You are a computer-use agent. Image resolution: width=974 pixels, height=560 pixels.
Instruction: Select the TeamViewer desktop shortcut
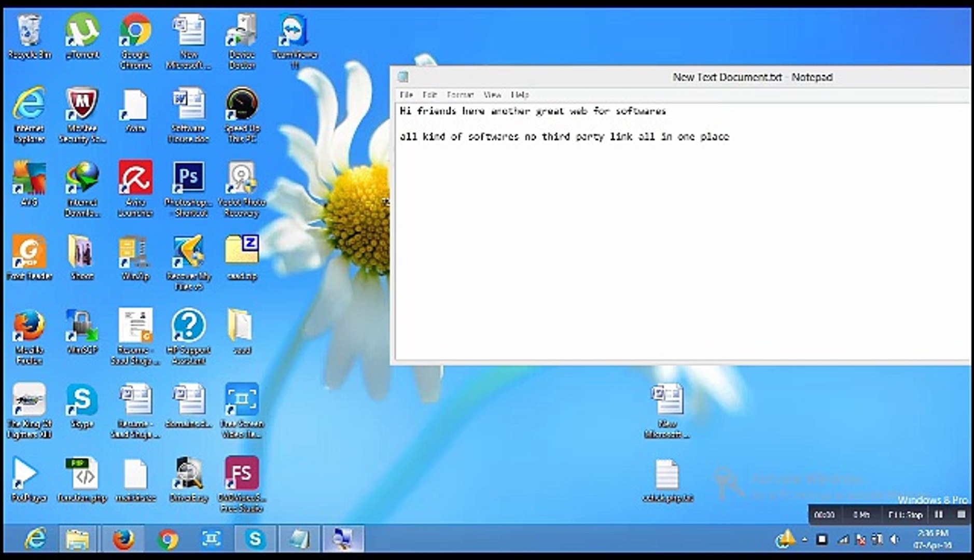coord(295,41)
